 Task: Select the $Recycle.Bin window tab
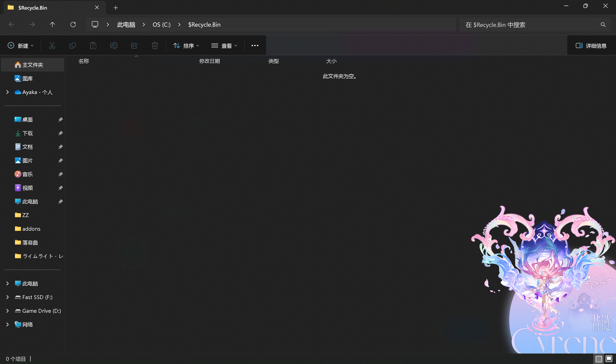pos(55,8)
